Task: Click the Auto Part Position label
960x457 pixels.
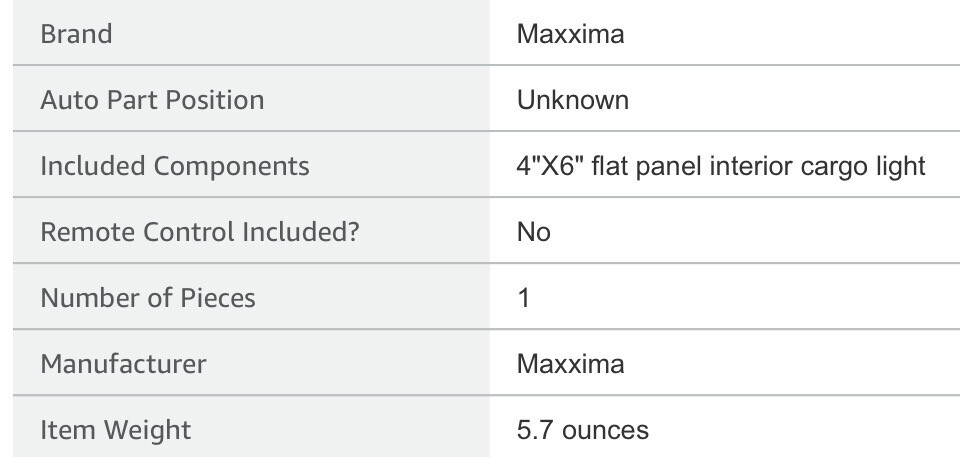Action: coord(152,100)
